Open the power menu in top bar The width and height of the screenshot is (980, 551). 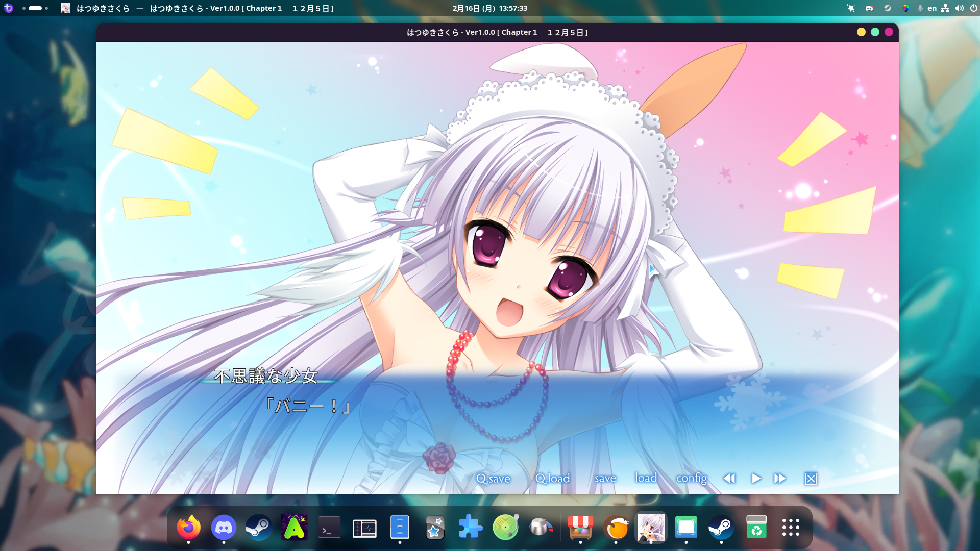(973, 8)
